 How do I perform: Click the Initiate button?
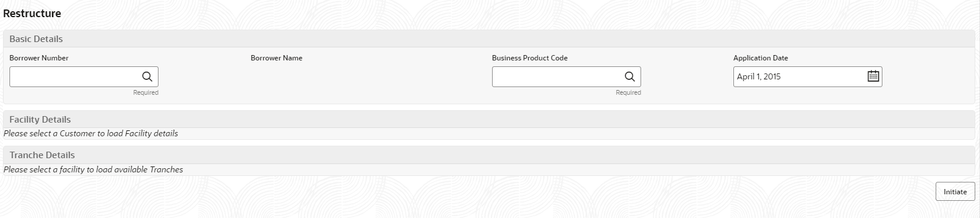pyautogui.click(x=955, y=191)
